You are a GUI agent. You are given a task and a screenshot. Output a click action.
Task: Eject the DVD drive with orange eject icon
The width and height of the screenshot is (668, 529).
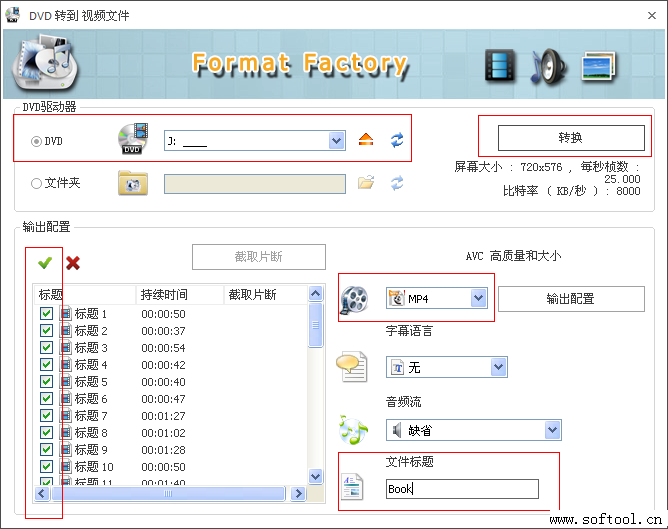(366, 140)
